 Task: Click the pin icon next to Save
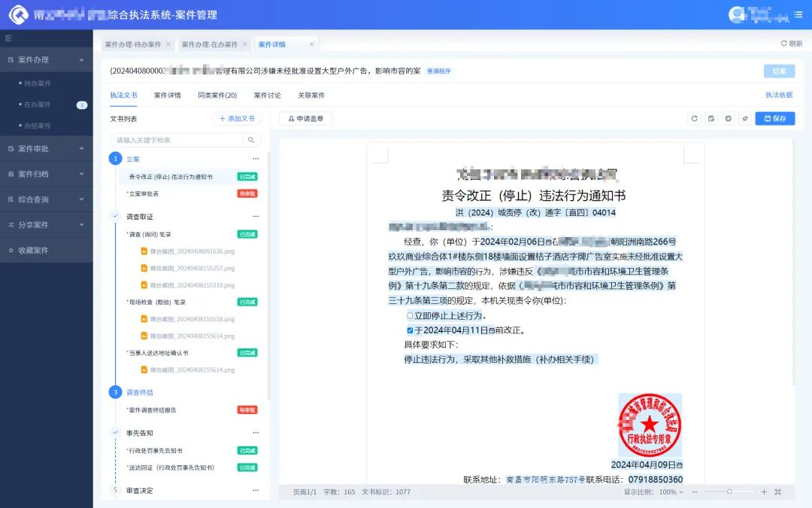point(744,119)
